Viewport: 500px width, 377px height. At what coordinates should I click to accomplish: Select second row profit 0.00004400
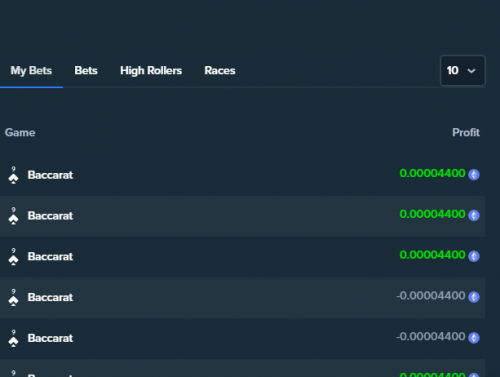click(432, 214)
